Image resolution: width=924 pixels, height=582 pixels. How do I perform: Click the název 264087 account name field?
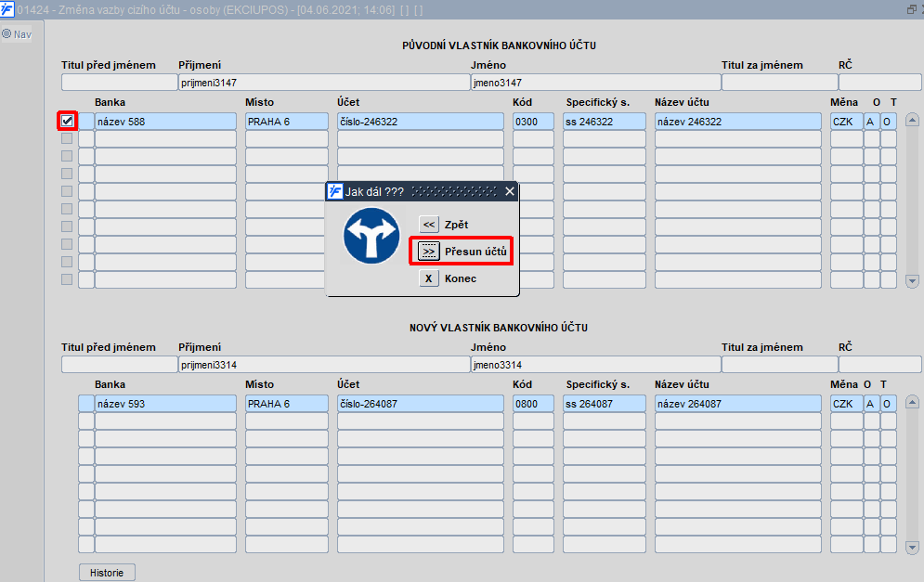point(737,404)
